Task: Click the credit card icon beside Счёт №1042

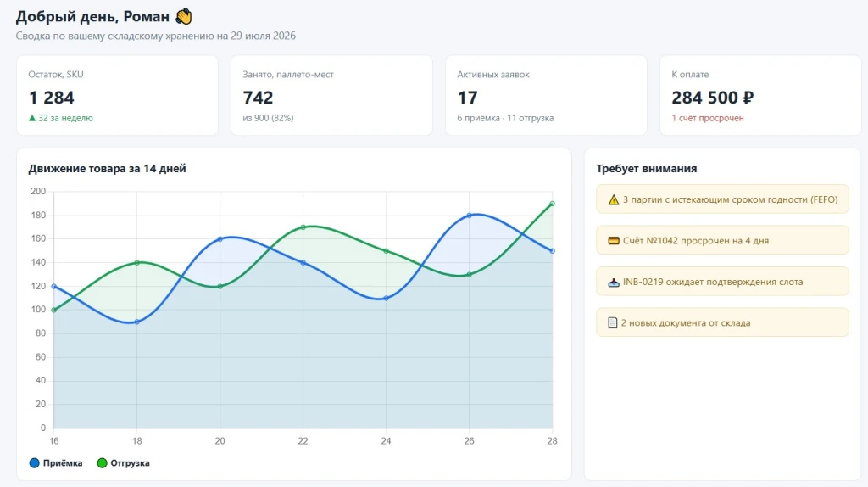Action: click(614, 241)
